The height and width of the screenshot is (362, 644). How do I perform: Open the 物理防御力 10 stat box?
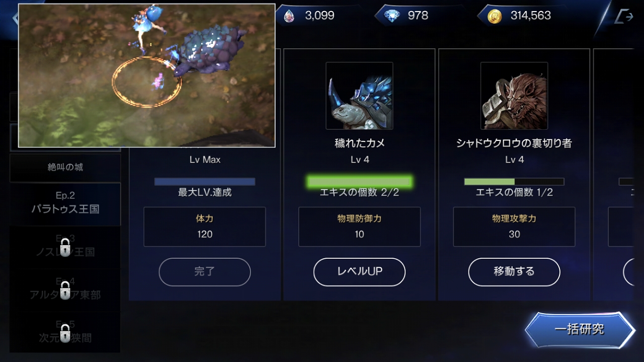pyautogui.click(x=359, y=227)
